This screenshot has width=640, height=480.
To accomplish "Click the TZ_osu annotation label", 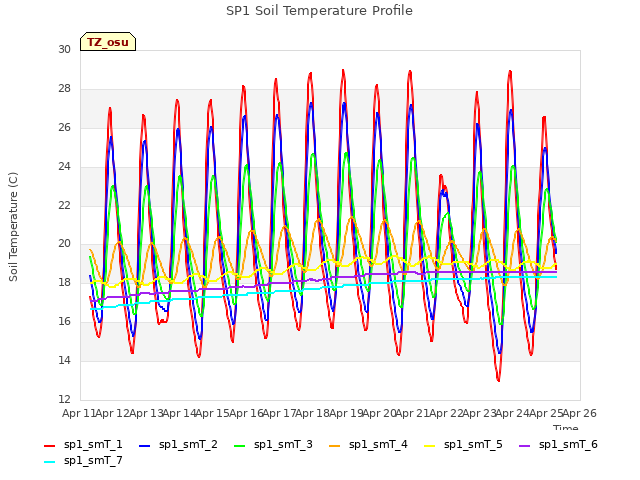I will pyautogui.click(x=108, y=42).
